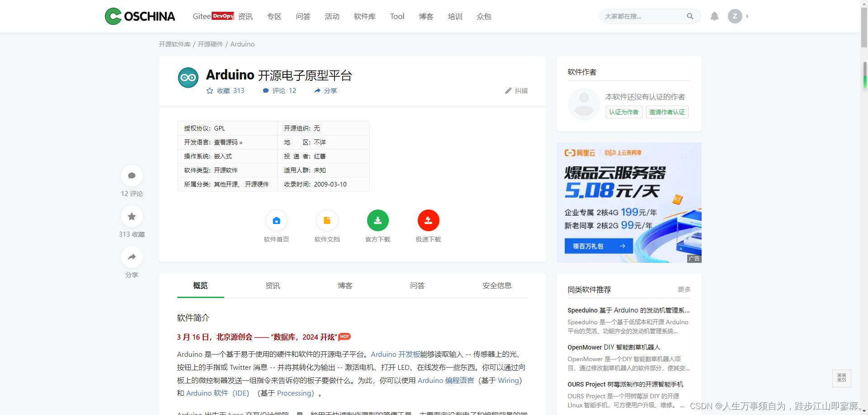
Task: Switch to the 资讯 tab
Action: click(x=273, y=285)
